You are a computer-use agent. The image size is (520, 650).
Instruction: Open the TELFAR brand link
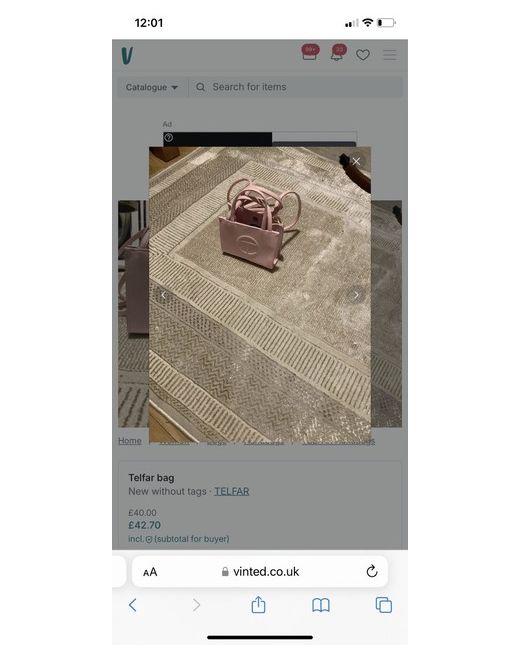point(232,491)
